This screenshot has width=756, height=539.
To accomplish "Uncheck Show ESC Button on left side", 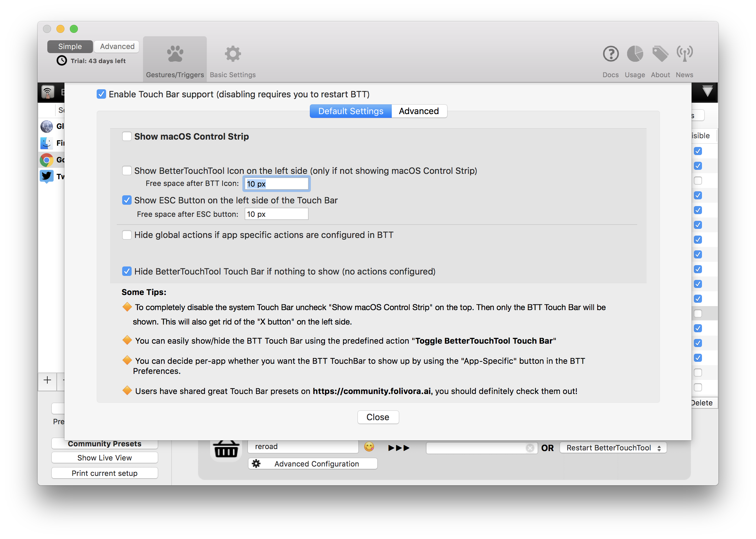I will click(127, 200).
